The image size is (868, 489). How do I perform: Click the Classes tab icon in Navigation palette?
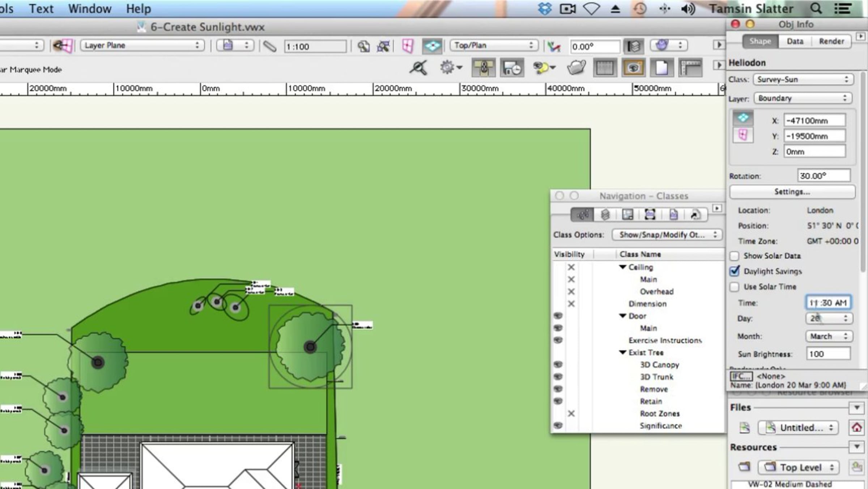[x=582, y=215]
